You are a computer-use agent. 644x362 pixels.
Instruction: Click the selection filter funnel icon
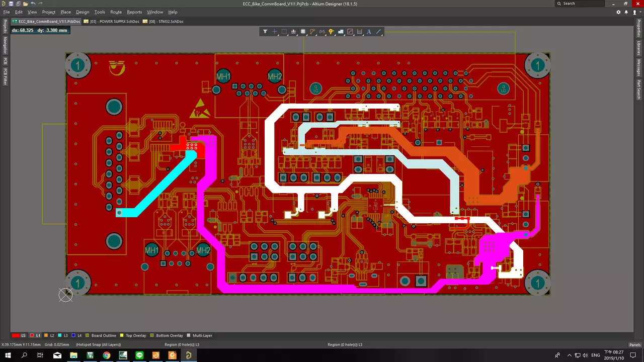[265, 32]
